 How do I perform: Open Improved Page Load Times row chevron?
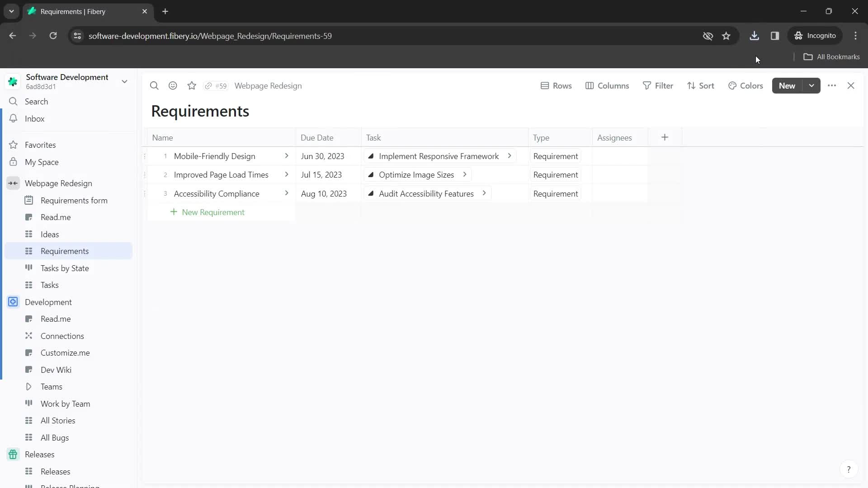pyautogui.click(x=286, y=174)
